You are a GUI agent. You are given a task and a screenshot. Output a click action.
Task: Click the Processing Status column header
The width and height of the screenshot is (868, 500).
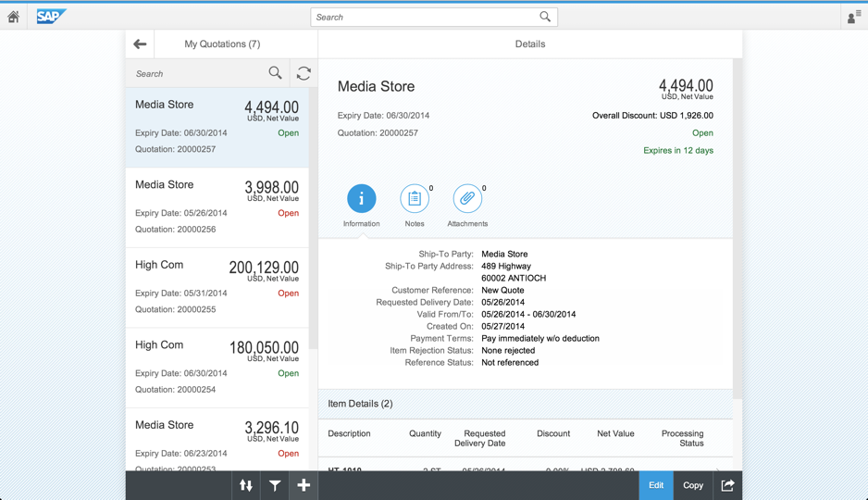[x=683, y=438]
